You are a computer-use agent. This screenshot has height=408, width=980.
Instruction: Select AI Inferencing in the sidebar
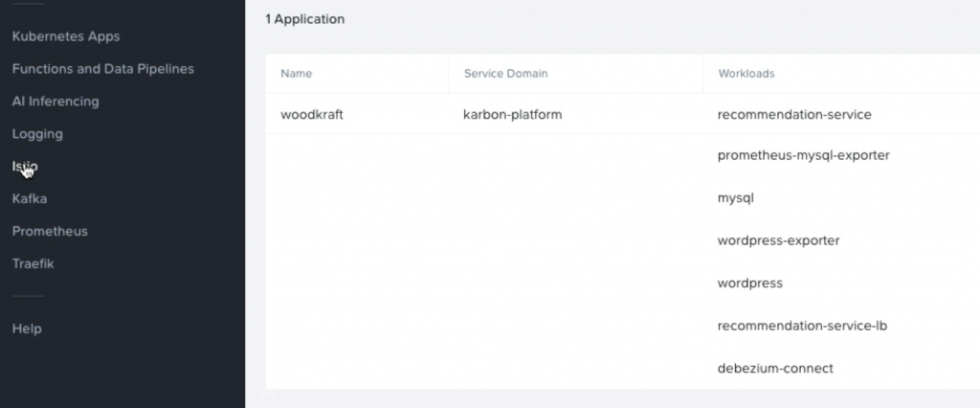pos(56,102)
